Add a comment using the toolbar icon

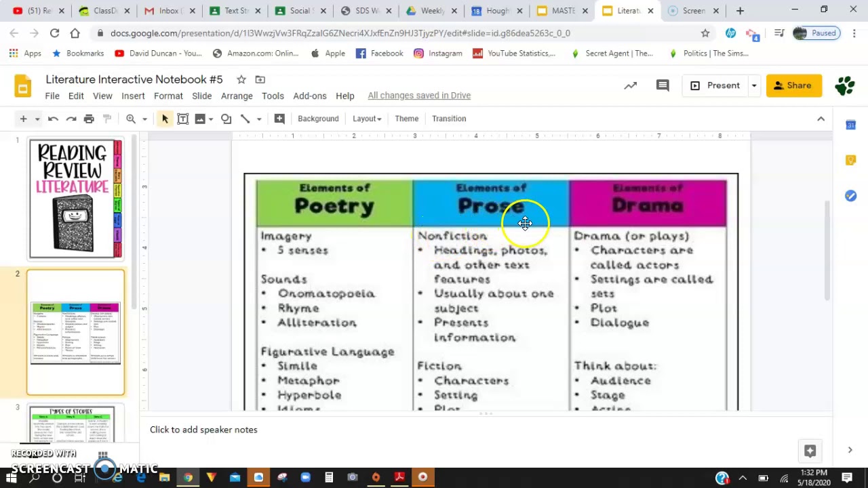click(279, 119)
